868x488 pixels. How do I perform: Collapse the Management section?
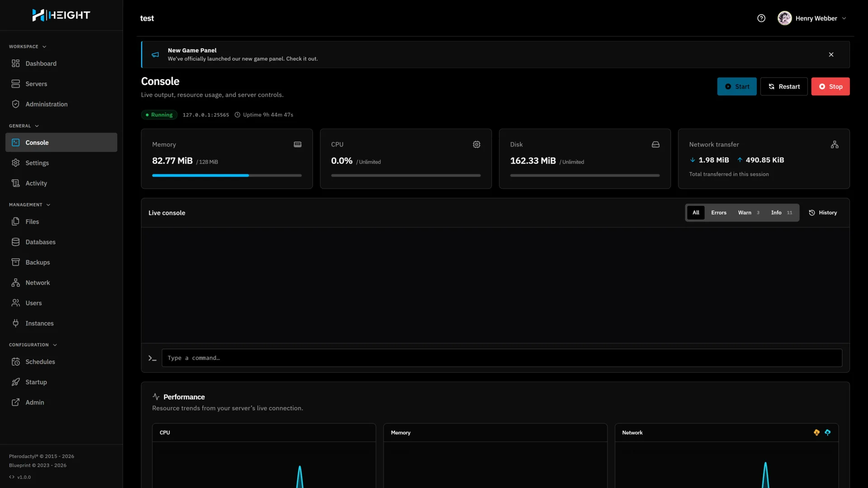tap(30, 205)
